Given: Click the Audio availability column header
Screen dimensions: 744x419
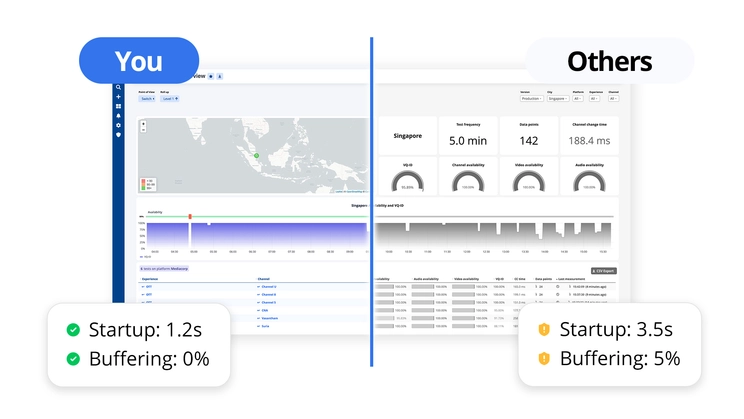Looking at the screenshot, I should point(426,279).
